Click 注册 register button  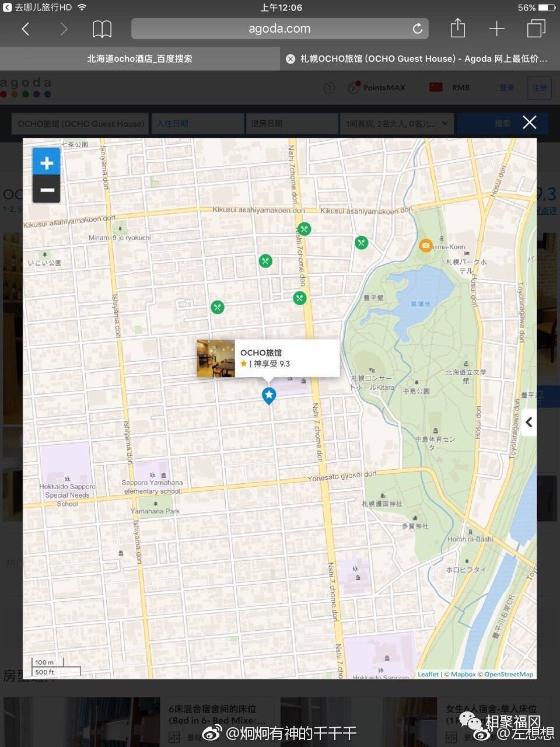coord(539,88)
